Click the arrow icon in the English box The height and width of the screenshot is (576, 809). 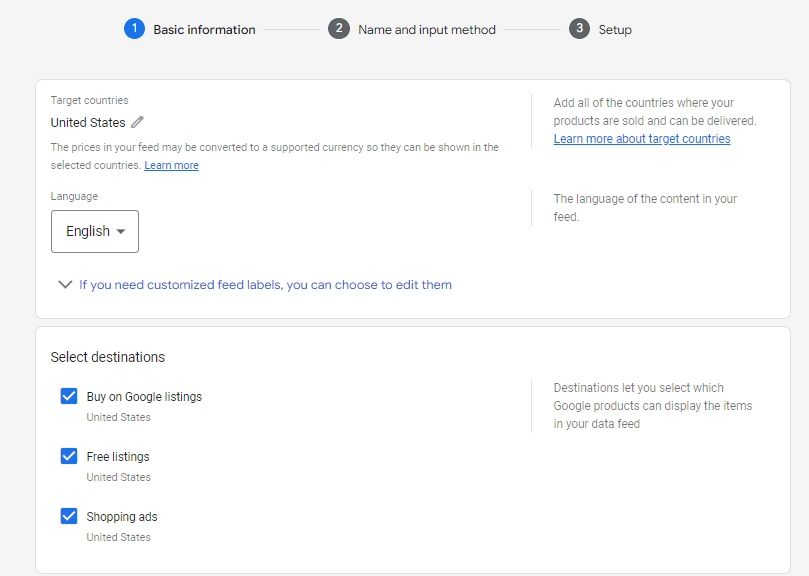click(121, 232)
